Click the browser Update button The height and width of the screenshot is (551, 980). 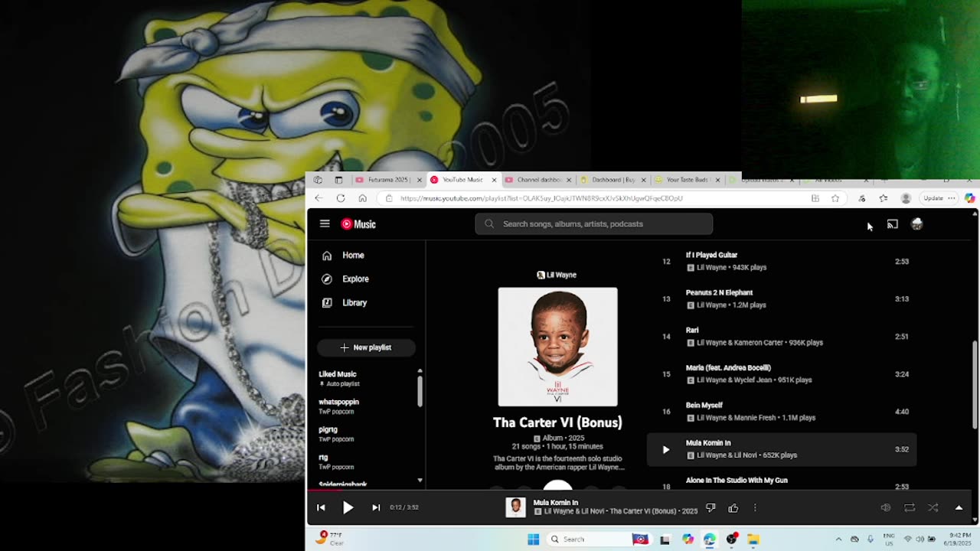[x=939, y=198]
